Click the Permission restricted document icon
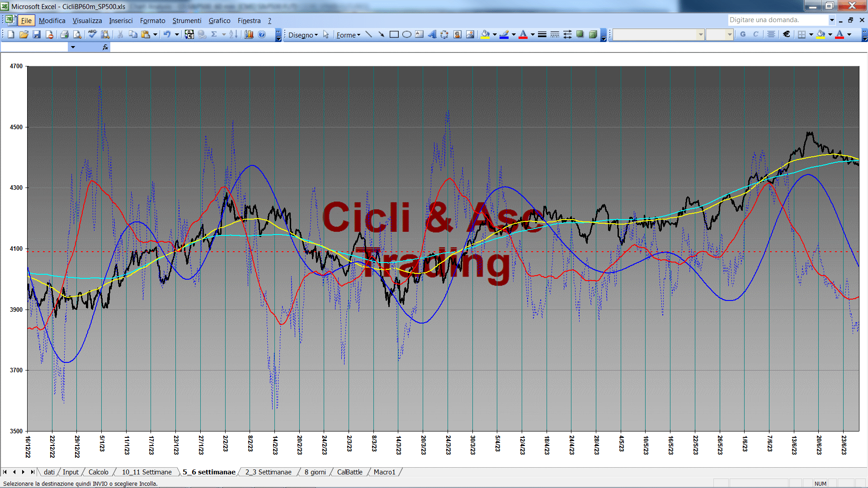The height and width of the screenshot is (488, 868). click(49, 34)
